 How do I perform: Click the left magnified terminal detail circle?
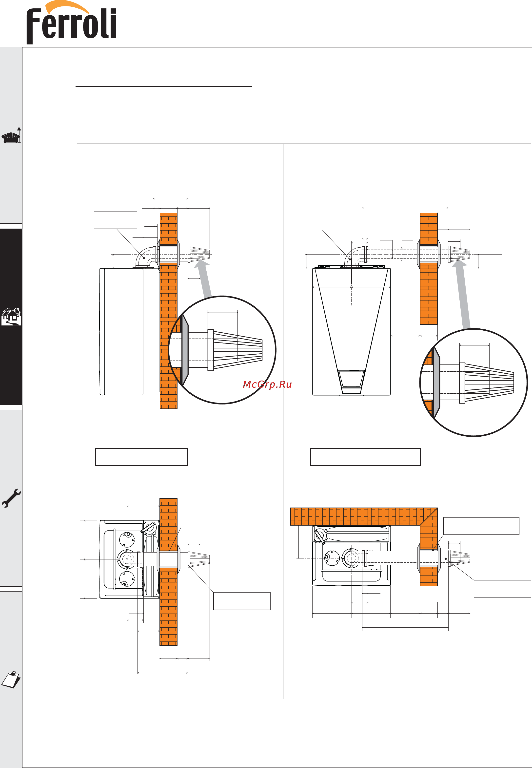click(222, 350)
